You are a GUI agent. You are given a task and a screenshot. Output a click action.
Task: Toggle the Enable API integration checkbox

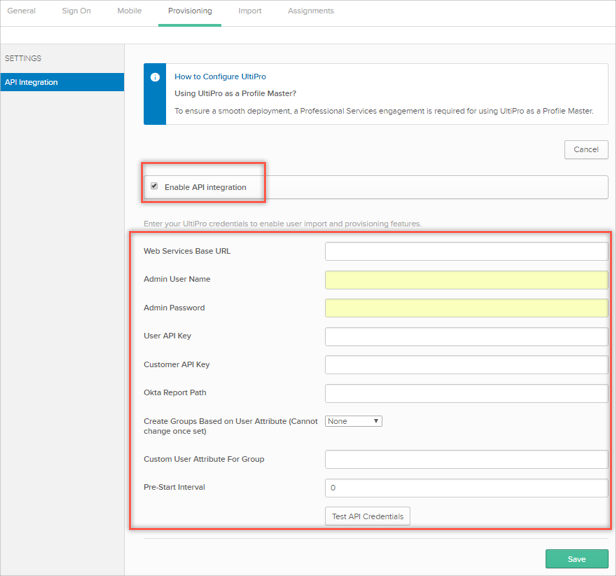(x=154, y=186)
